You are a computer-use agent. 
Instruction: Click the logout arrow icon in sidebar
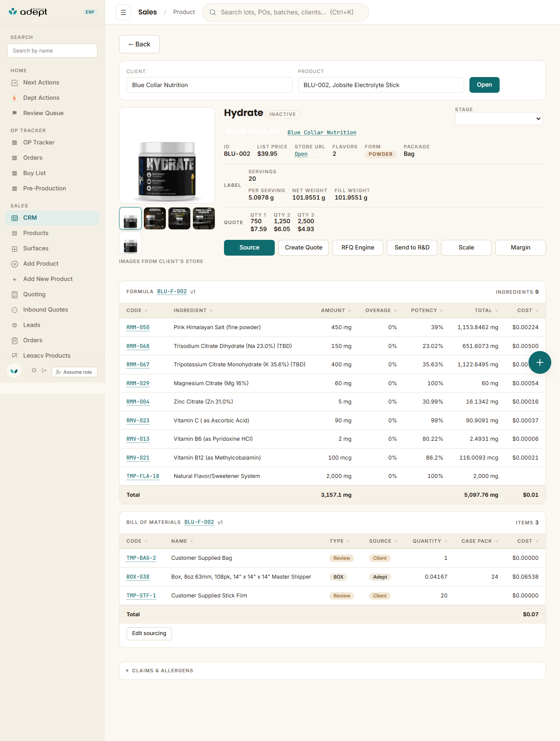coord(44,370)
